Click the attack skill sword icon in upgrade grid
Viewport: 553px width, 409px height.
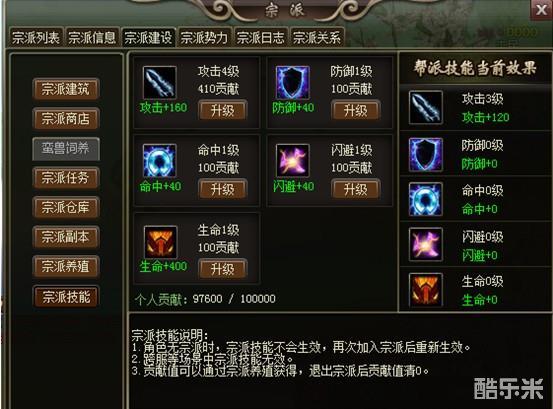click(159, 83)
